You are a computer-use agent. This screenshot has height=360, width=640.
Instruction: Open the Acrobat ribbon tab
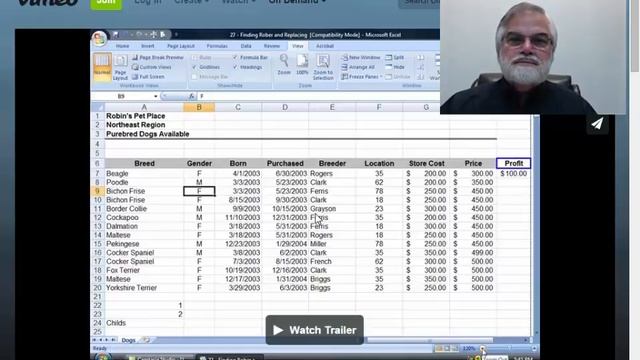point(325,46)
